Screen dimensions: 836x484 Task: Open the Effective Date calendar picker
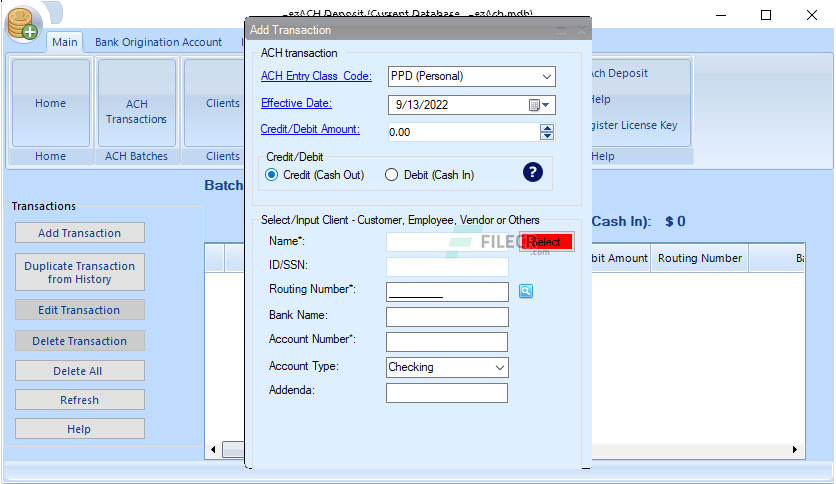(x=539, y=105)
